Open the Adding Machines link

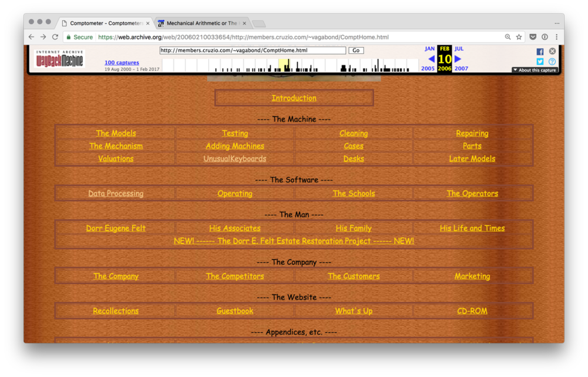pos(235,146)
